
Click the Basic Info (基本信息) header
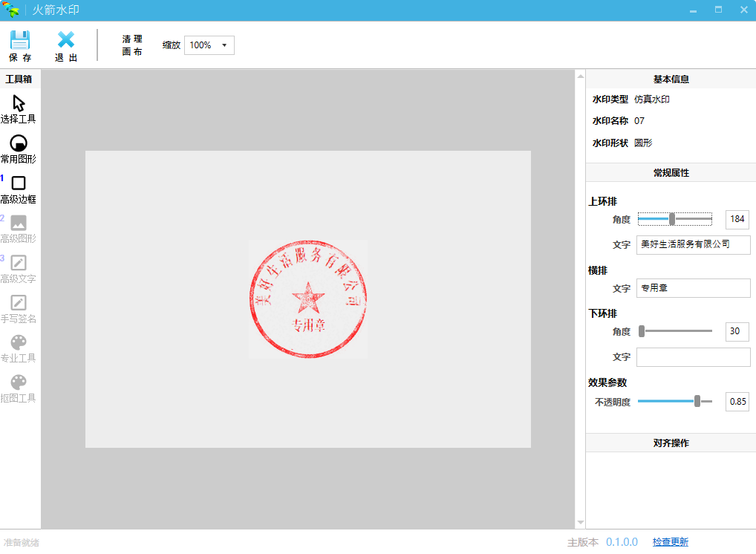(671, 79)
